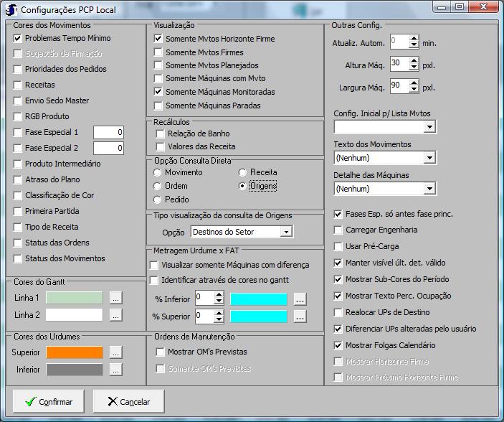
Task: Click the ellipsis button beside Linha 1 color
Action: (x=115, y=298)
